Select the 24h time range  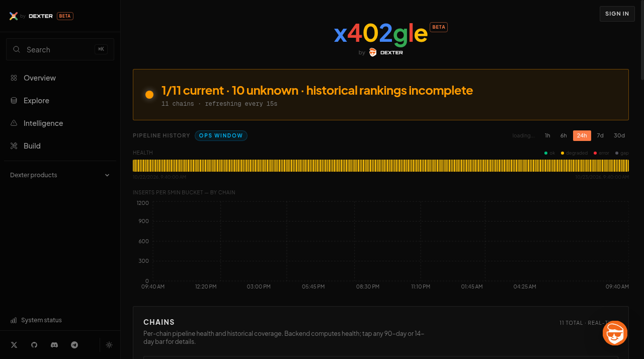point(582,135)
